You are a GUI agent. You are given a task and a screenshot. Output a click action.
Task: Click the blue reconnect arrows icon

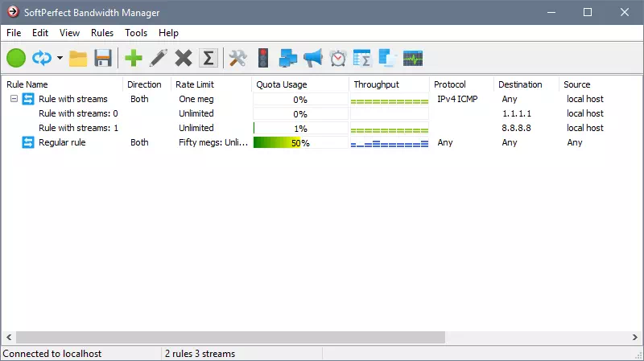(x=42, y=58)
